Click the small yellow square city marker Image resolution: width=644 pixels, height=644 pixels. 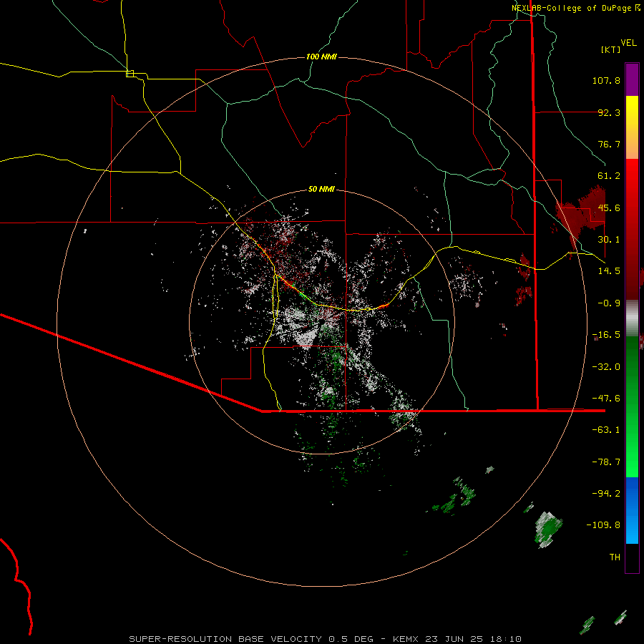(x=130, y=74)
